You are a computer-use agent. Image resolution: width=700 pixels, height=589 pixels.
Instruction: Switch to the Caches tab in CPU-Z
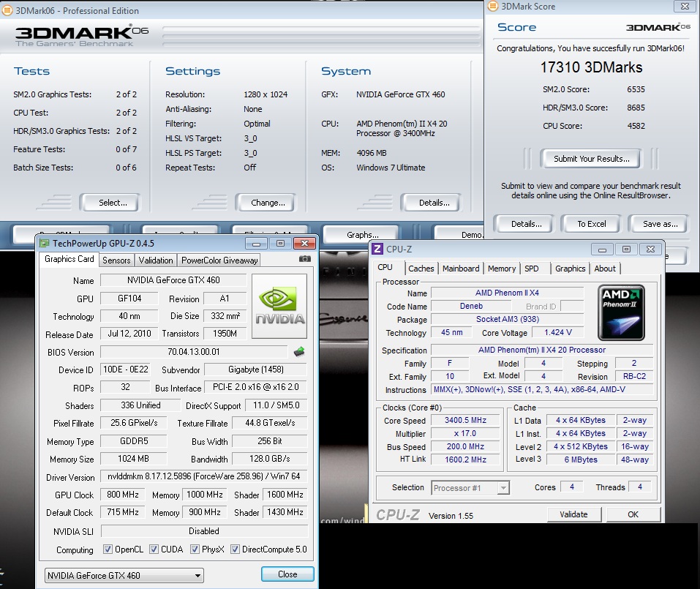tap(421, 269)
